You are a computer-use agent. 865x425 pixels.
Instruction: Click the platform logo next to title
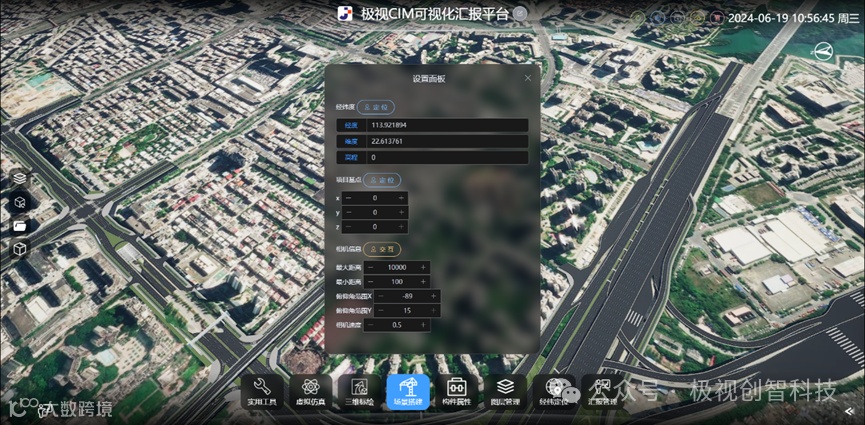[345, 14]
